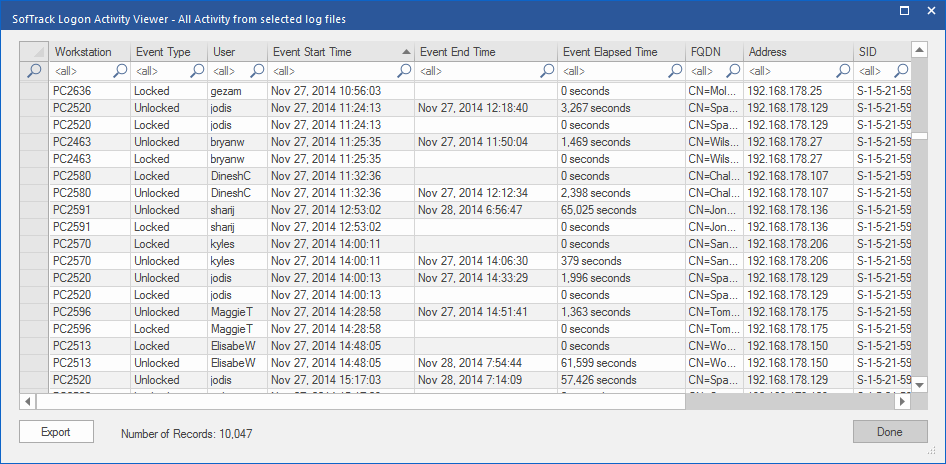Select the PC2591 Unlocked row for sharij

tap(300, 210)
